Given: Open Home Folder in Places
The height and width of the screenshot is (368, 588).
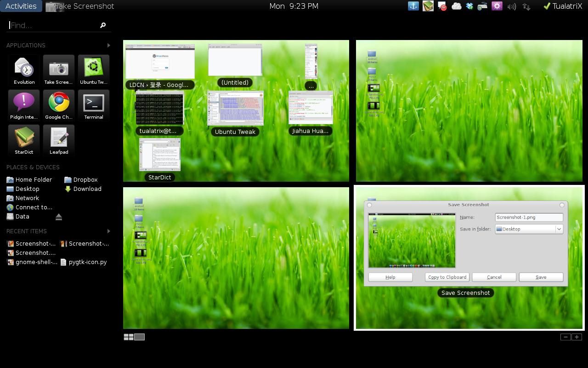Looking at the screenshot, I should pyautogui.click(x=33, y=179).
